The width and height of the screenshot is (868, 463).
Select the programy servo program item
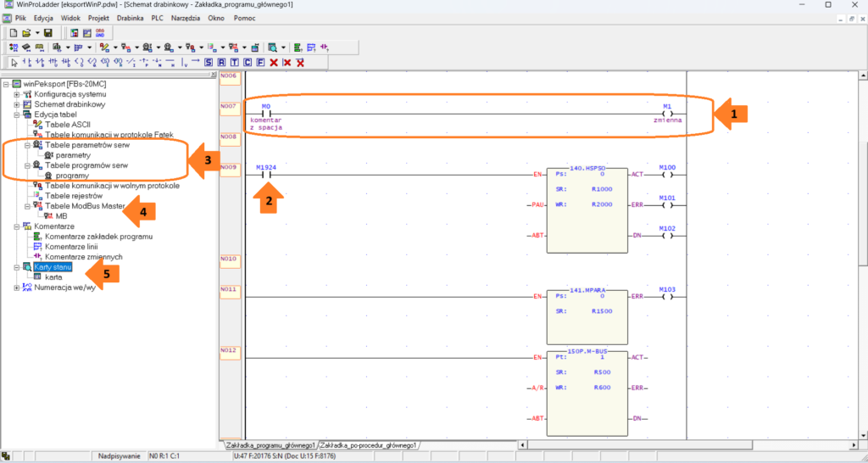pos(72,176)
